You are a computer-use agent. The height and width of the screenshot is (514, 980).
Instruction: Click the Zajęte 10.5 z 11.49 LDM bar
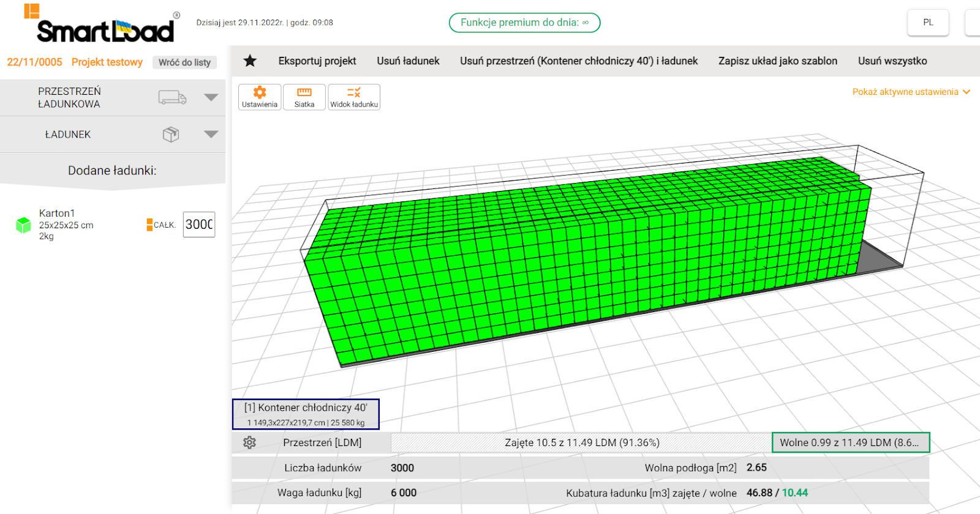click(x=581, y=442)
